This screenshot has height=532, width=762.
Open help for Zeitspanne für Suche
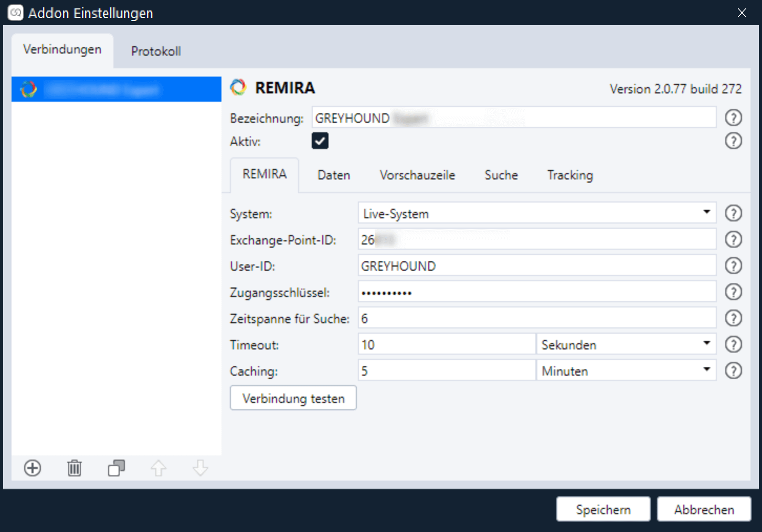(734, 318)
